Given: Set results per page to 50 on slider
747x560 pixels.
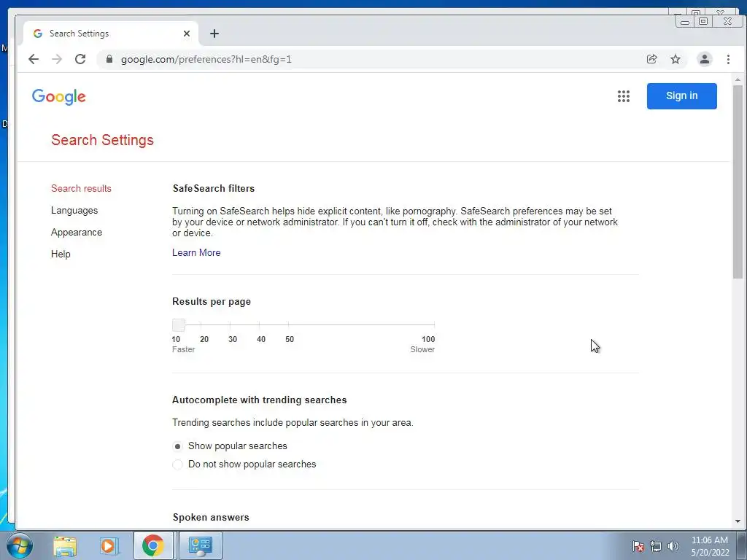Looking at the screenshot, I should point(288,324).
